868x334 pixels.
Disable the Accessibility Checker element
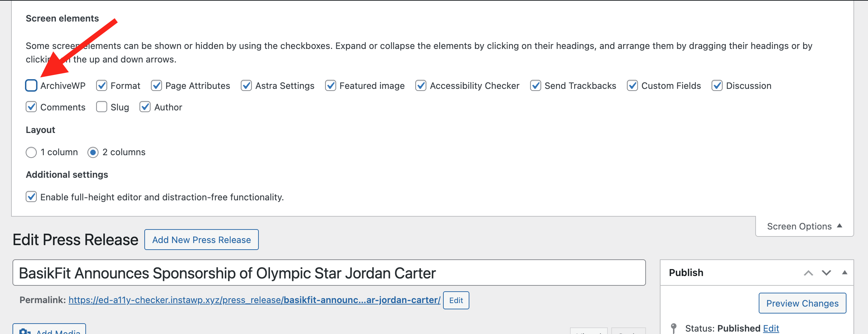pyautogui.click(x=421, y=85)
